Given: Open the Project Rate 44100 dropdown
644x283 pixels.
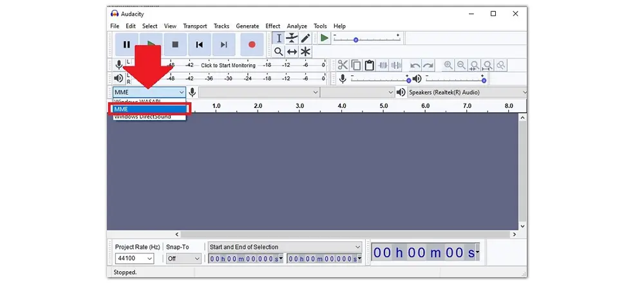Looking at the screenshot, I should tap(135, 259).
